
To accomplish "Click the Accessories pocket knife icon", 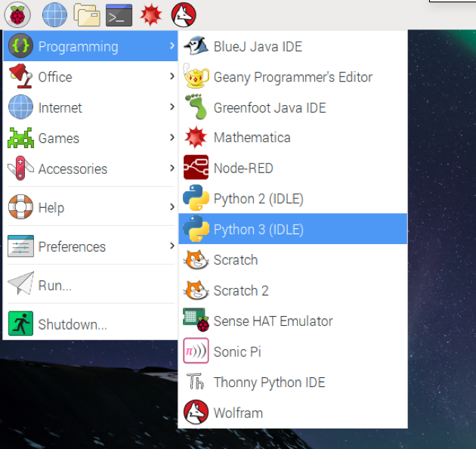I will [20, 168].
